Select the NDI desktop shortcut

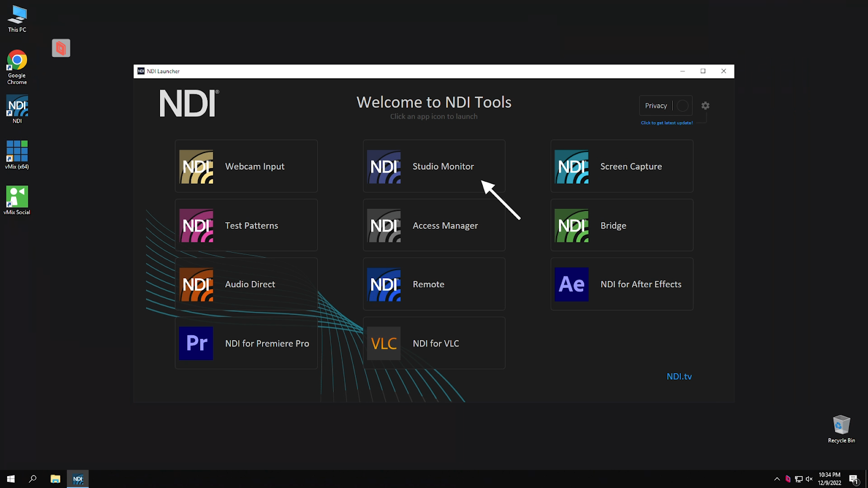(17, 110)
